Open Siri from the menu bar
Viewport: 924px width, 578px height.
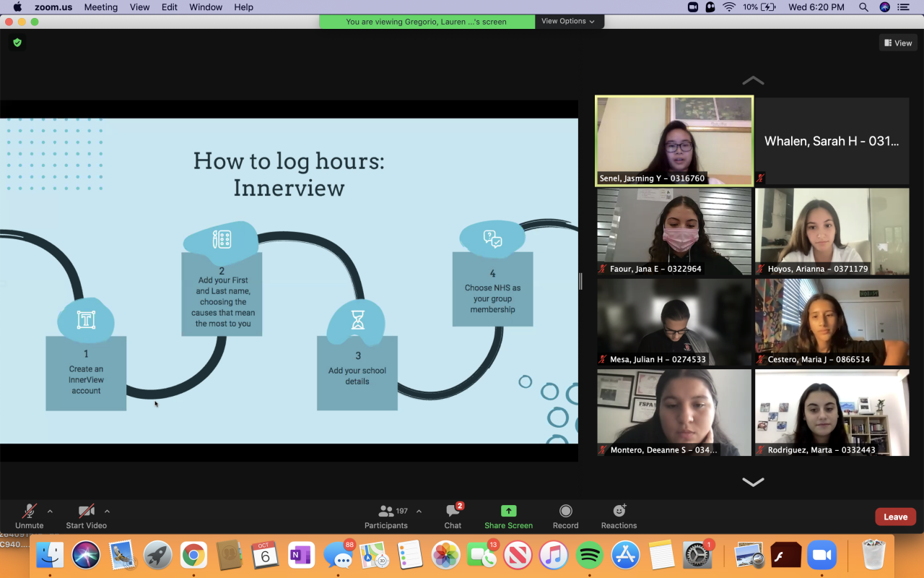point(884,7)
